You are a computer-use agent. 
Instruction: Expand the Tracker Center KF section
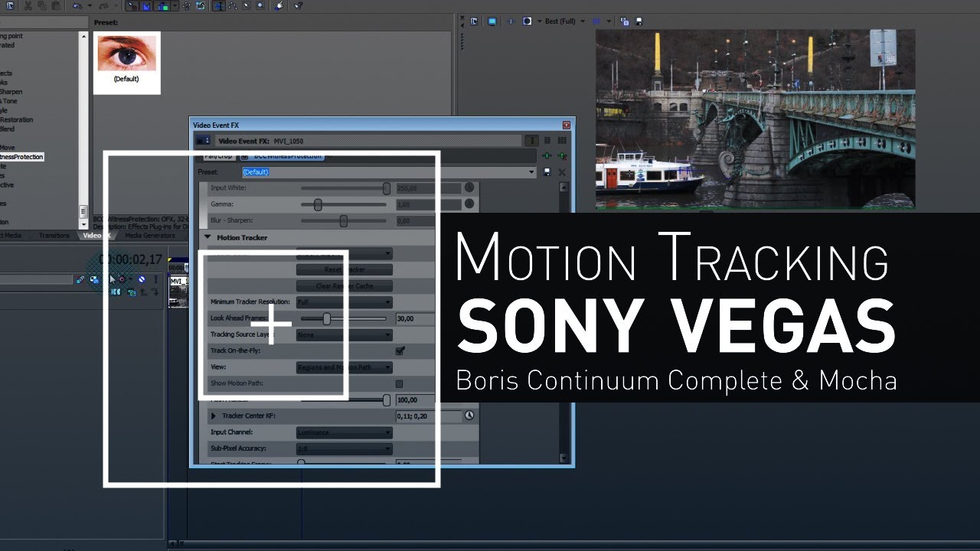[x=214, y=416]
